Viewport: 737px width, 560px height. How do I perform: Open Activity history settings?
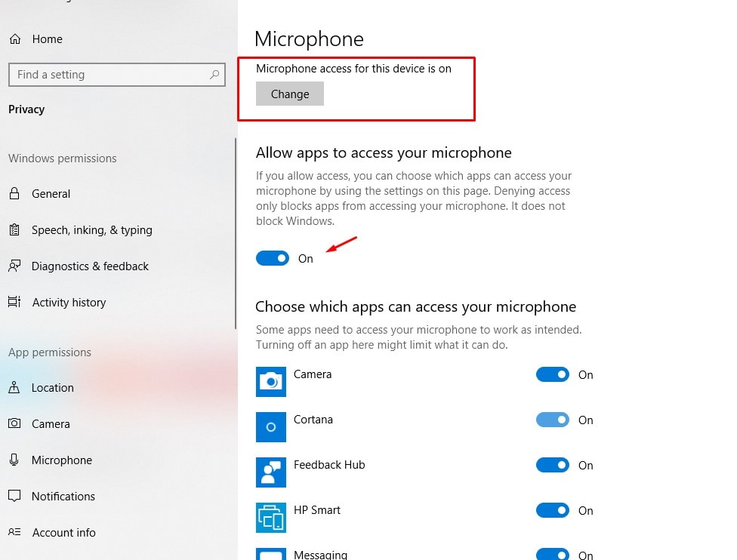69,303
